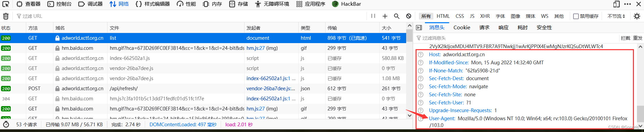Screen dimensions: 644x132
Task: Filter requests by JS
Action: point(472,16)
